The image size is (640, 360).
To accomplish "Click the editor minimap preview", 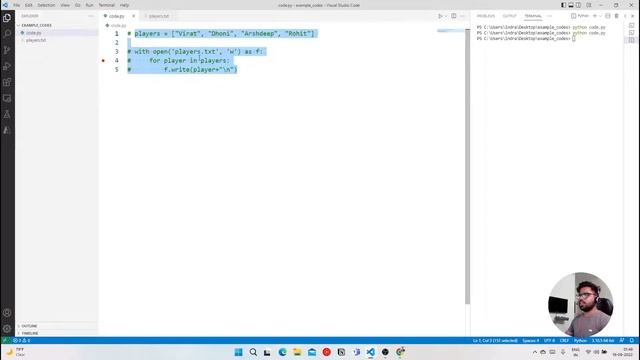I will click(x=450, y=31).
